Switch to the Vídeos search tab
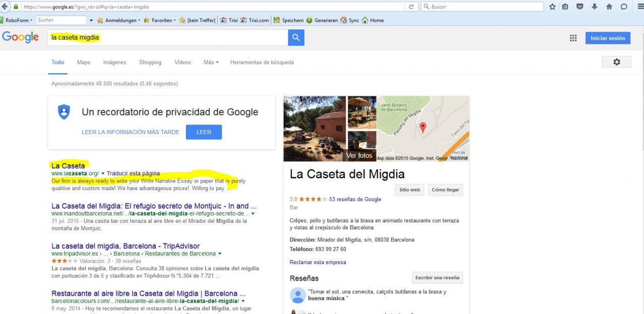The height and width of the screenshot is (314, 644). coord(182,62)
